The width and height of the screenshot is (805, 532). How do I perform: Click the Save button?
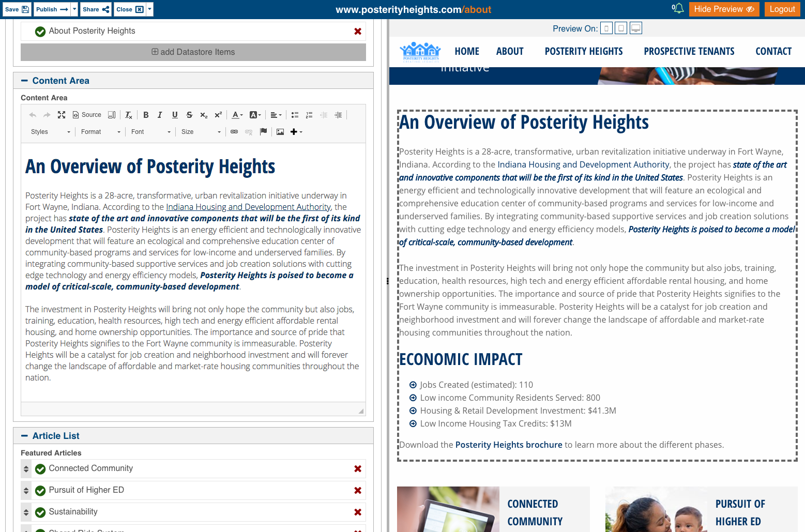pos(17,9)
